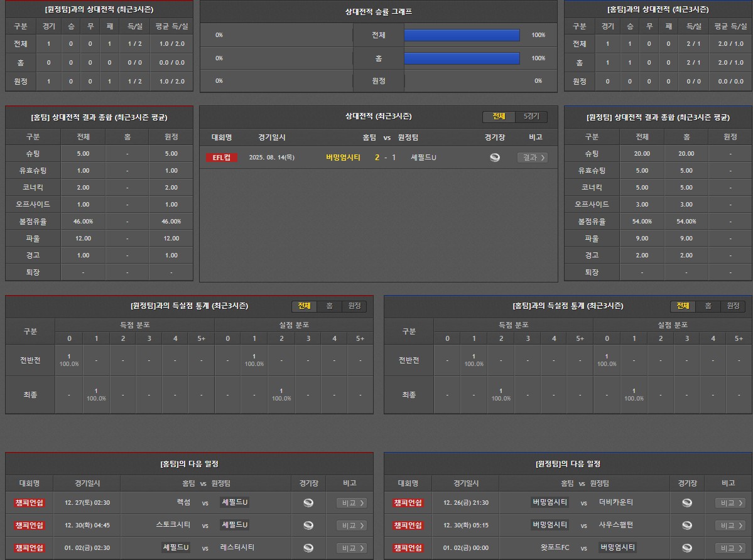Expand 비교 for 렉섬 vs 셰필드U match
This screenshot has width=753, height=560.
coord(351,503)
